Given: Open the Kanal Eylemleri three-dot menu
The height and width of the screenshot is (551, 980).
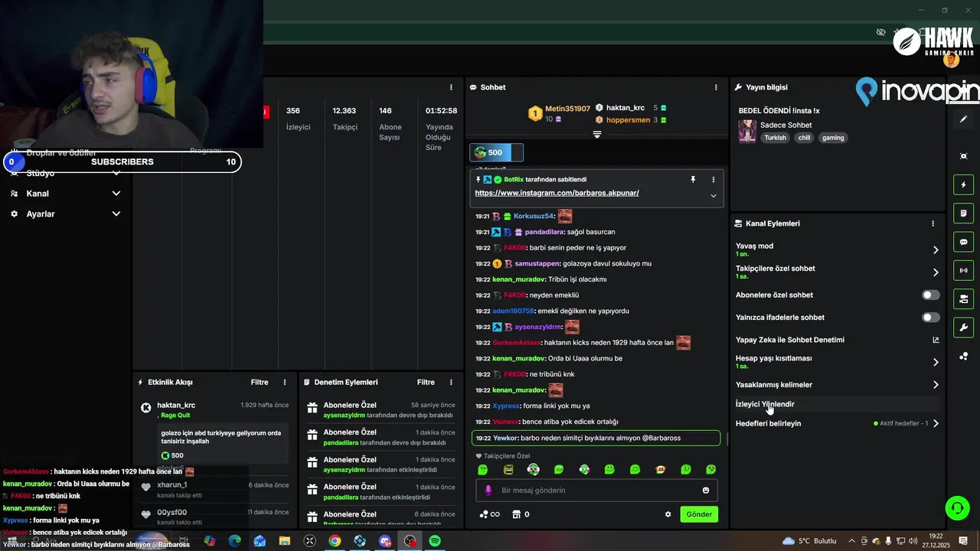Looking at the screenshot, I should click(x=933, y=223).
